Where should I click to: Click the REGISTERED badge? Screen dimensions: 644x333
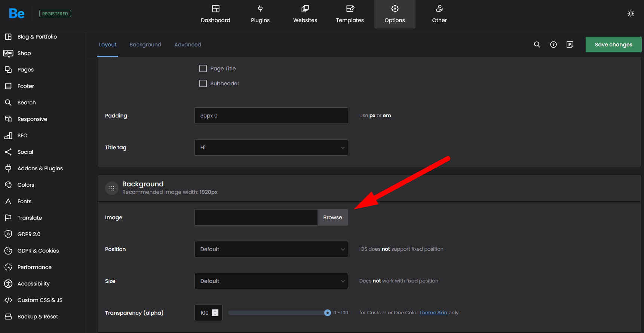coord(55,13)
